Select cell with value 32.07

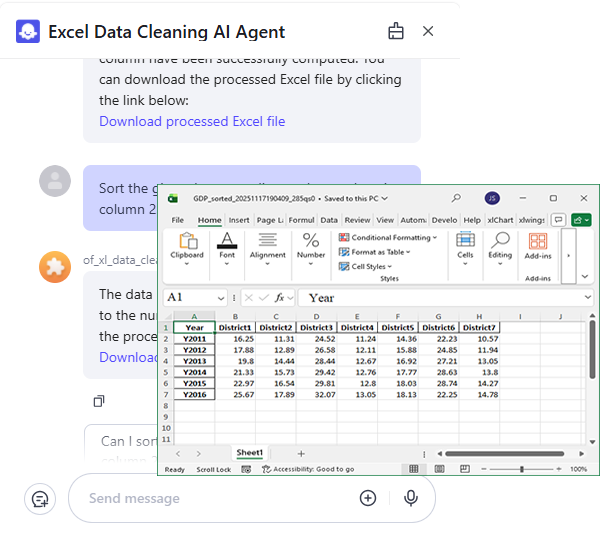316,394
